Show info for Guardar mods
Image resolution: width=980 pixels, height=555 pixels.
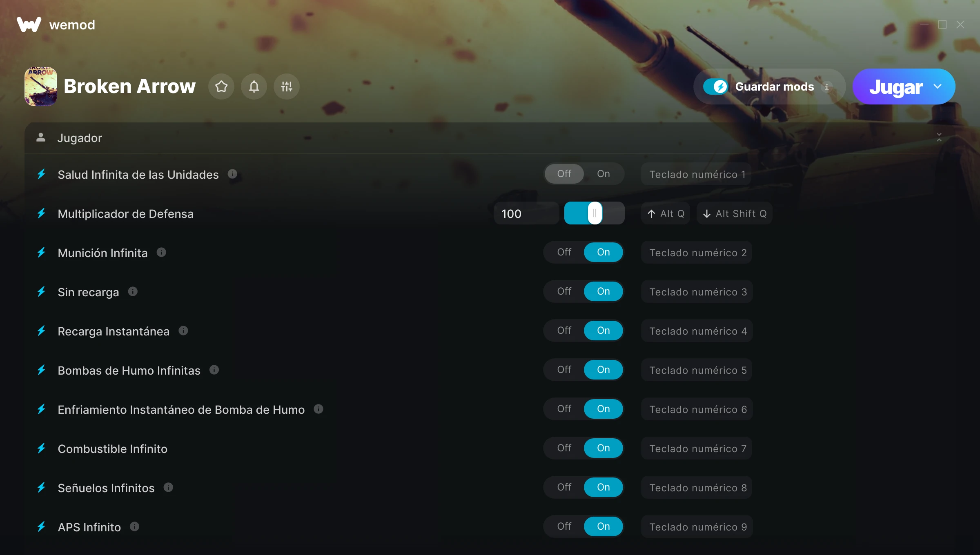point(827,87)
